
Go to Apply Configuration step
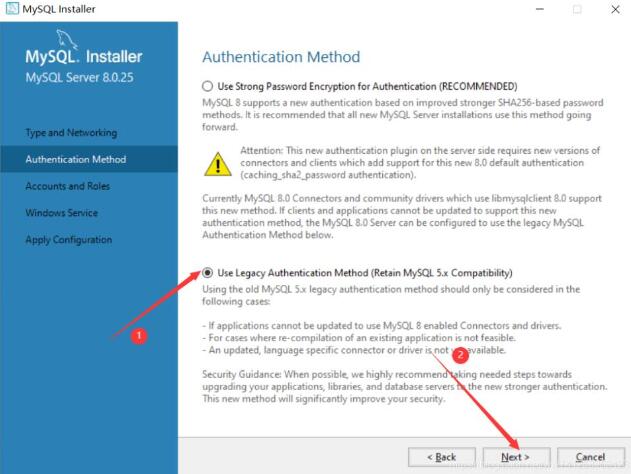click(69, 240)
